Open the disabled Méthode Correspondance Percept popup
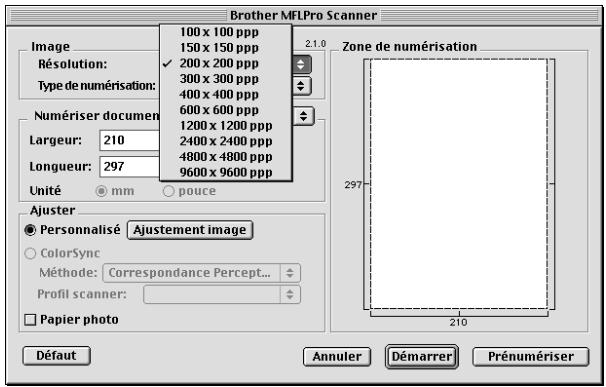Viewport: 606px width, 387px height. [201, 273]
